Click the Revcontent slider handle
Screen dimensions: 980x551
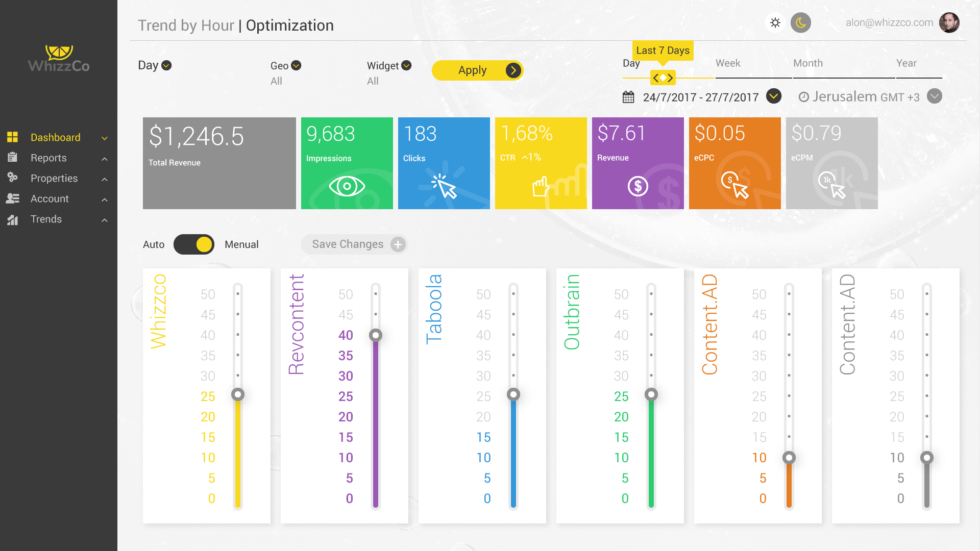tap(376, 335)
